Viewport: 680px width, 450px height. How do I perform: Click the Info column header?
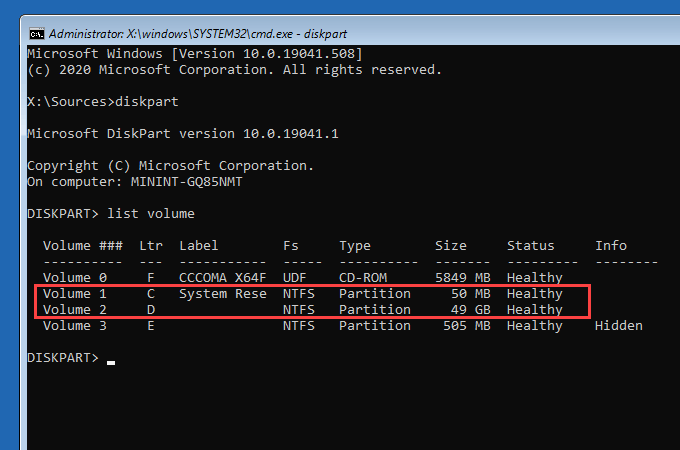click(x=611, y=246)
